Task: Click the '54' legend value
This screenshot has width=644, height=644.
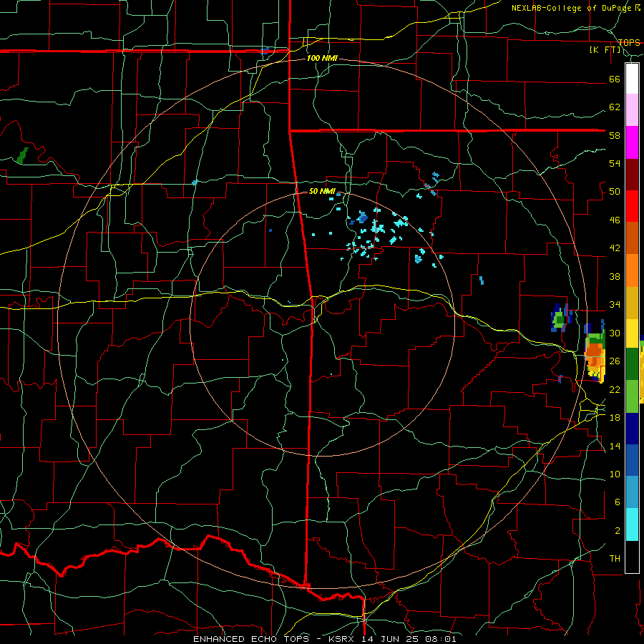Action: click(615, 163)
